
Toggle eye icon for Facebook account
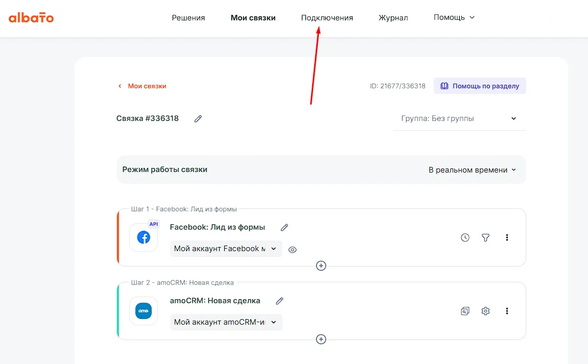point(292,250)
